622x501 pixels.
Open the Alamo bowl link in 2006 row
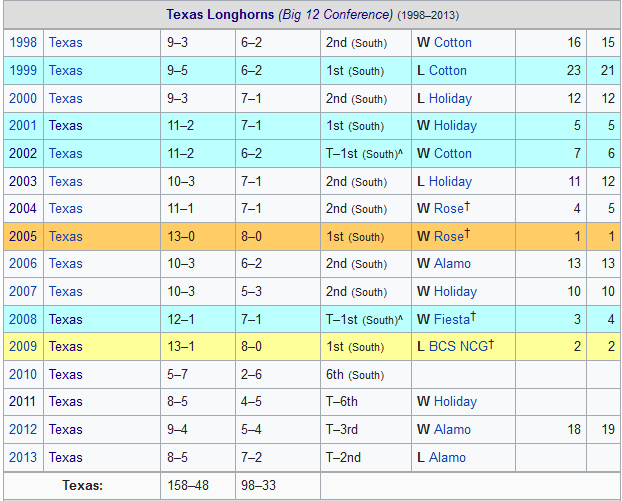452,264
